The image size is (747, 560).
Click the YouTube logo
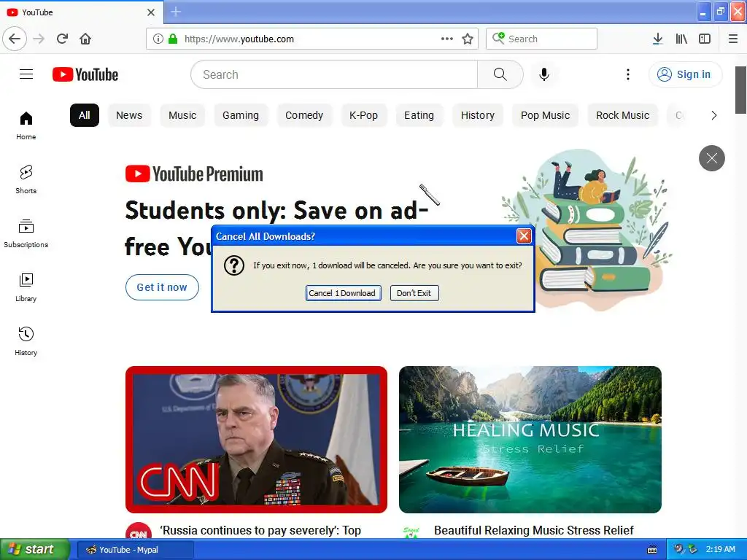tap(85, 74)
